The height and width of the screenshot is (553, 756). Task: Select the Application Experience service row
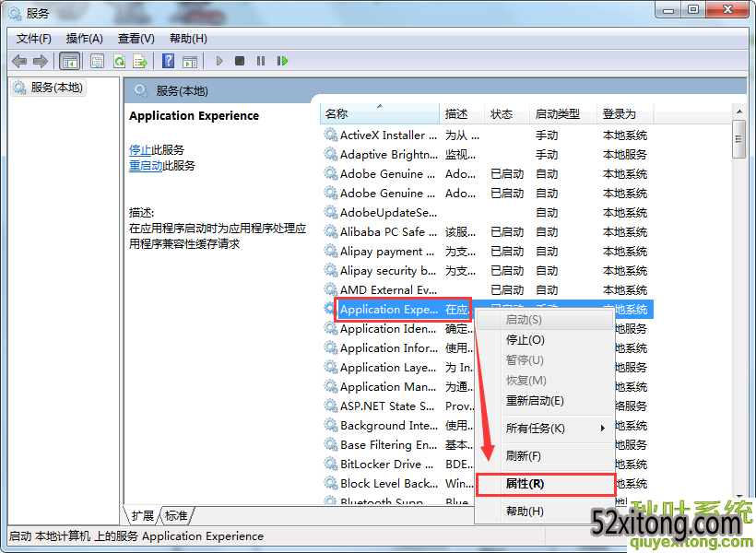(x=489, y=310)
